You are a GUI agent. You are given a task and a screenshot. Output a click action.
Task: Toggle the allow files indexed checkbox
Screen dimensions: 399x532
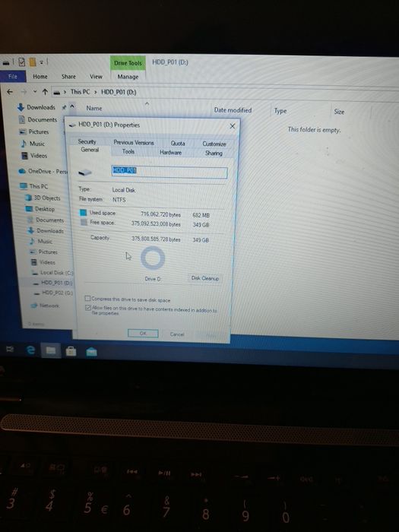click(x=88, y=308)
